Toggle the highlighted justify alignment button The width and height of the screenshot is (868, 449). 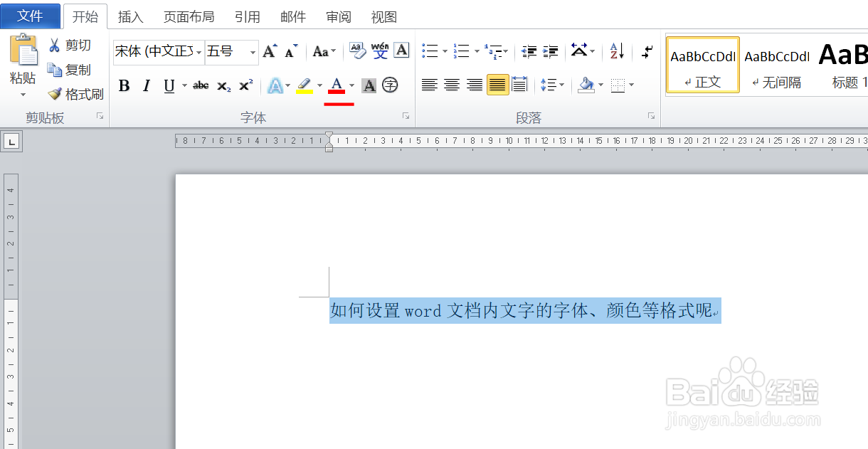(497, 85)
